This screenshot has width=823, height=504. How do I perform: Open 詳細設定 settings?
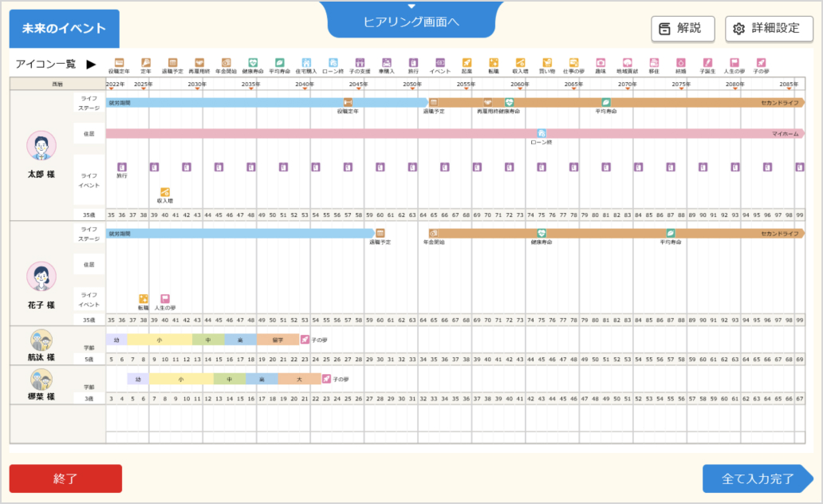coord(769,29)
